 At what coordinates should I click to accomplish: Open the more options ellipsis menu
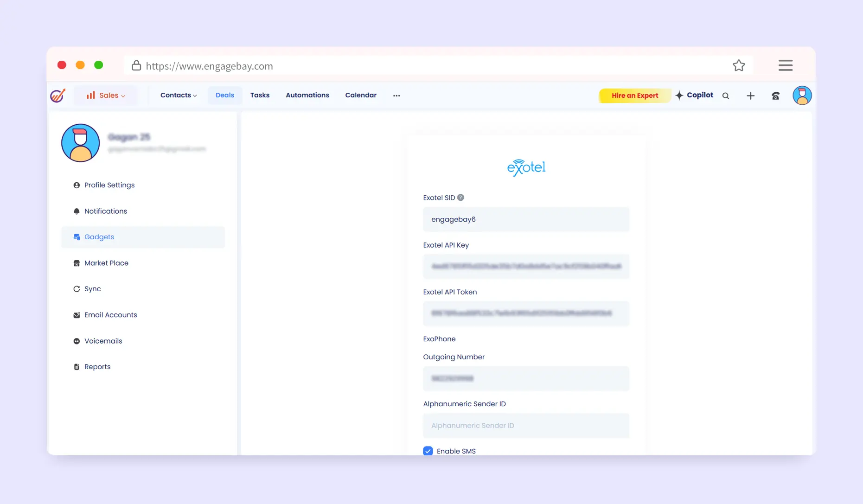pyautogui.click(x=396, y=96)
